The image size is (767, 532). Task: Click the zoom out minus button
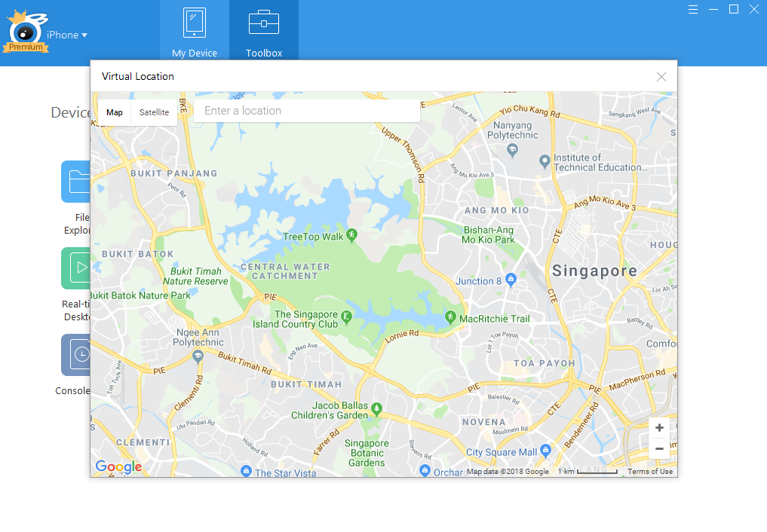pos(658,448)
